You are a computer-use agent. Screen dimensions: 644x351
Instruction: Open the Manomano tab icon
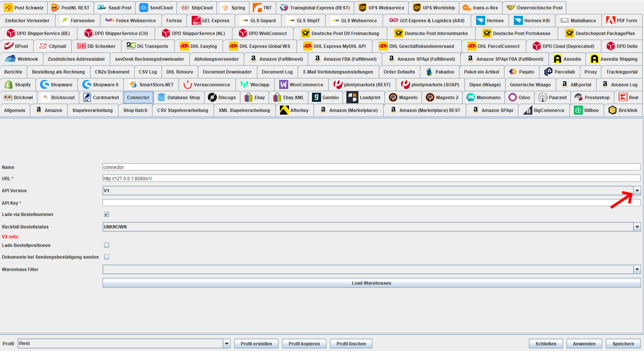tap(471, 97)
